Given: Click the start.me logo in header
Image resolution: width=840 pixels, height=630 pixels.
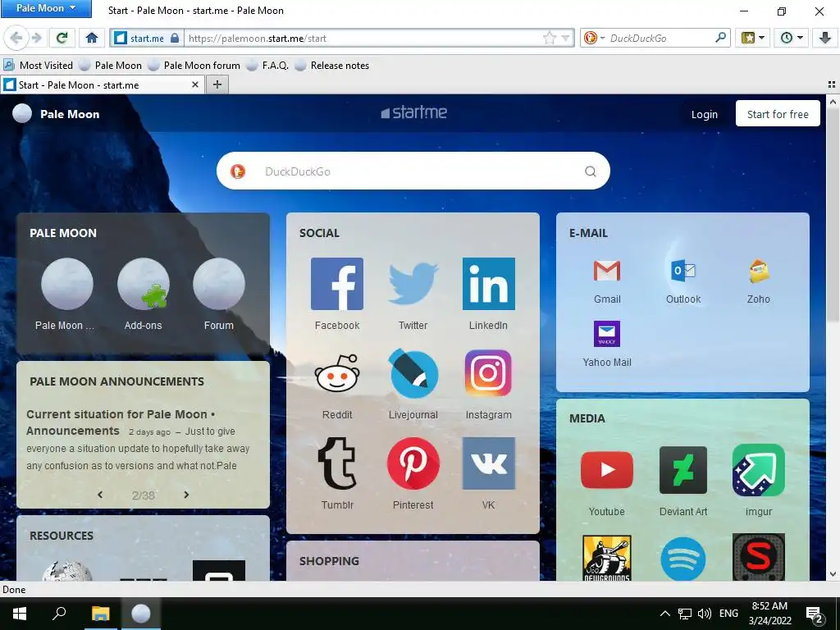Looking at the screenshot, I should 413,112.
